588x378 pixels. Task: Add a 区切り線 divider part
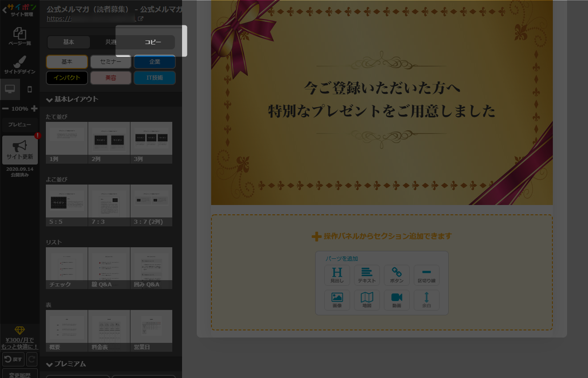pos(426,275)
